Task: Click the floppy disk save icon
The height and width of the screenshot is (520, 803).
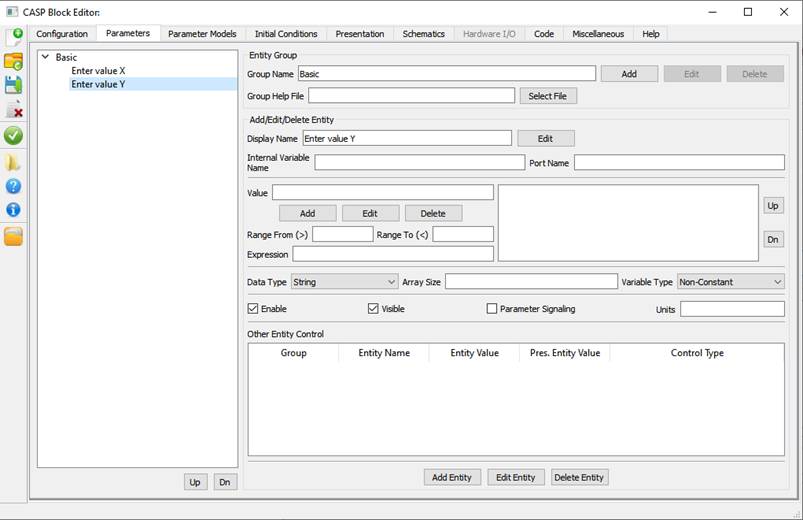Action: click(x=14, y=86)
